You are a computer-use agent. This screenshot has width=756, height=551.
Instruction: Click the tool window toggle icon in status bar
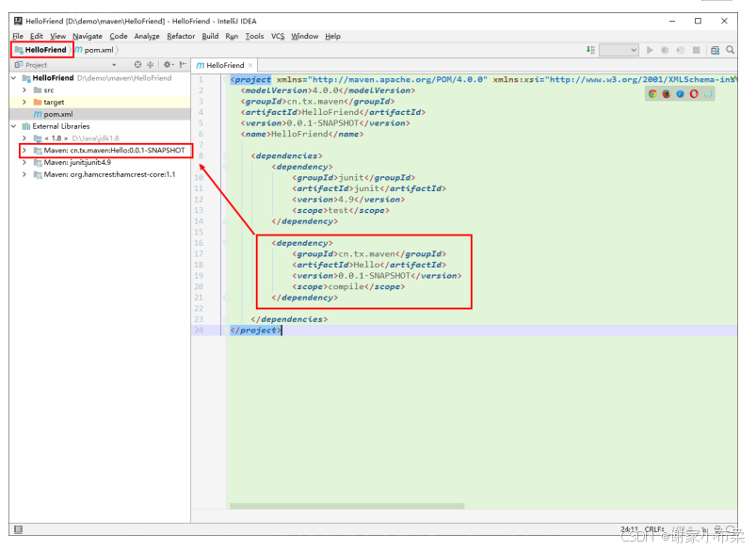tap(18, 529)
